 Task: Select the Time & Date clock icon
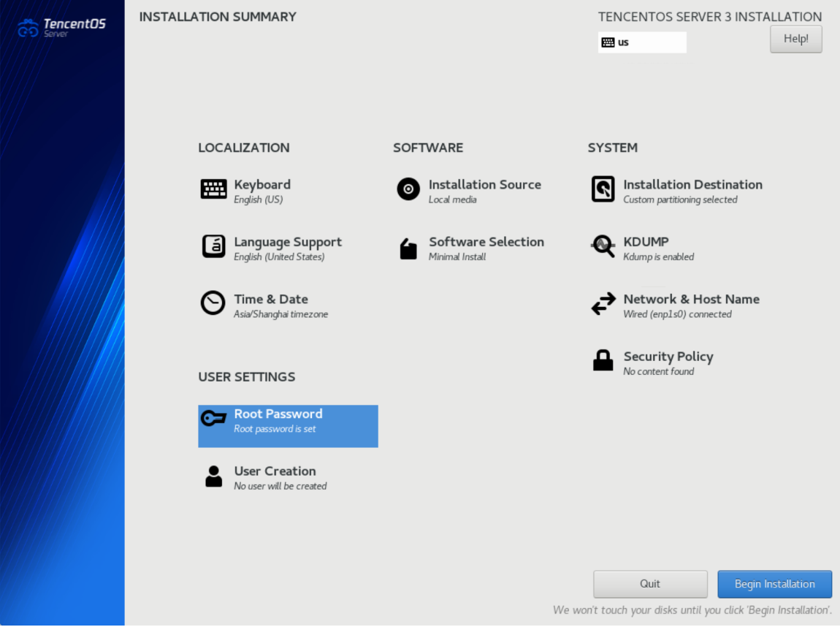213,303
